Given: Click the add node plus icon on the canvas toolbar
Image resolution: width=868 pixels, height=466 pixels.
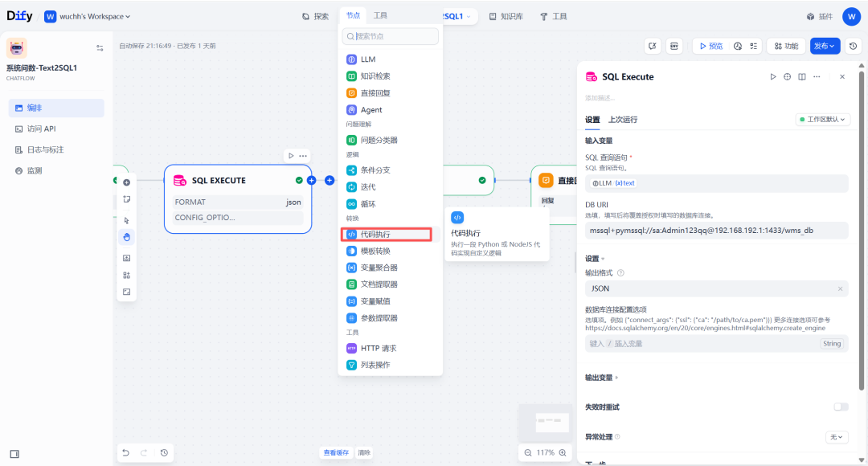Looking at the screenshot, I should 127,182.
